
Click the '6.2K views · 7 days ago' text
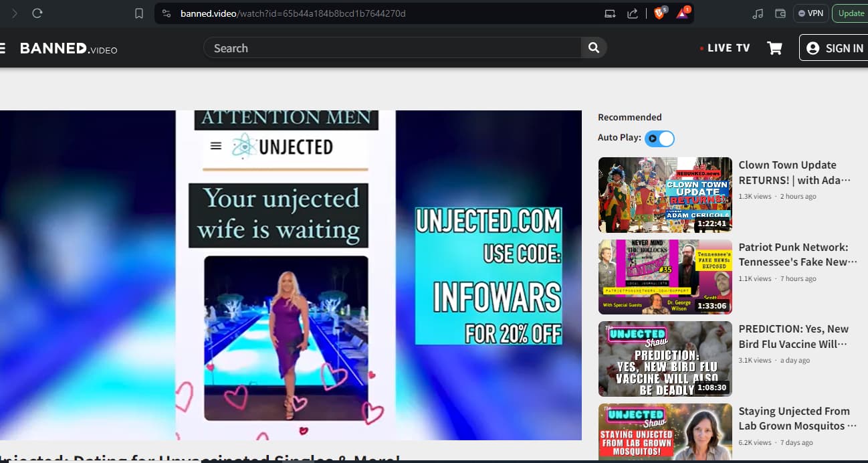[776, 443]
